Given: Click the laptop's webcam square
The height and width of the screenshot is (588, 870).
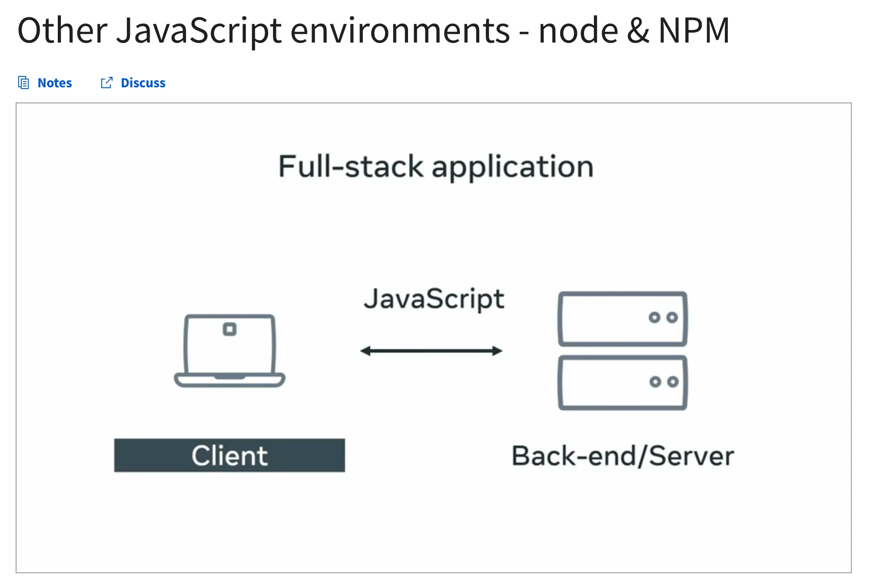Looking at the screenshot, I should (229, 329).
